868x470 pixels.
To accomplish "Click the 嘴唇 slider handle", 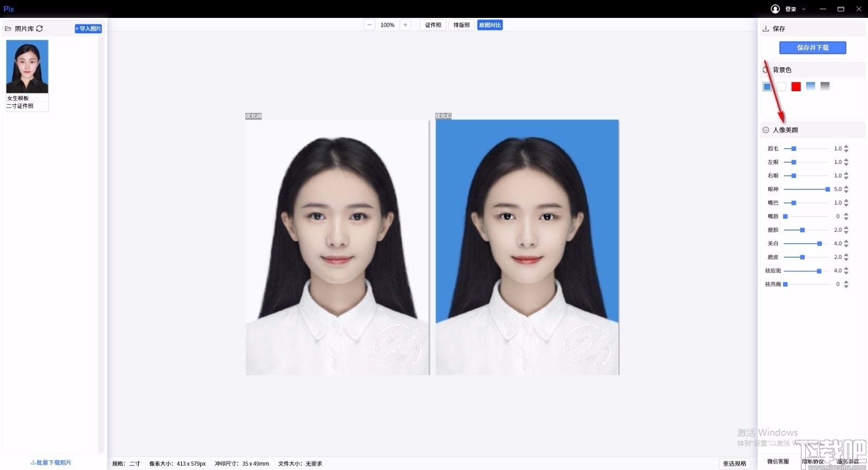I will click(785, 217).
